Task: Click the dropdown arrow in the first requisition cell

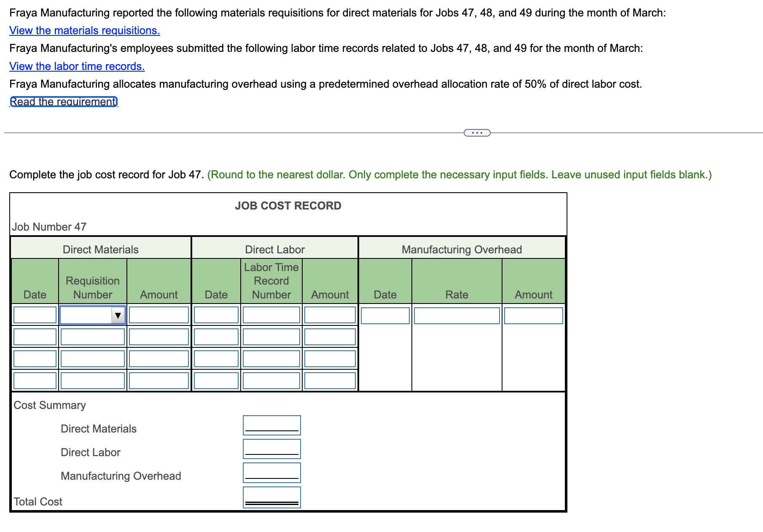Action: (x=118, y=315)
